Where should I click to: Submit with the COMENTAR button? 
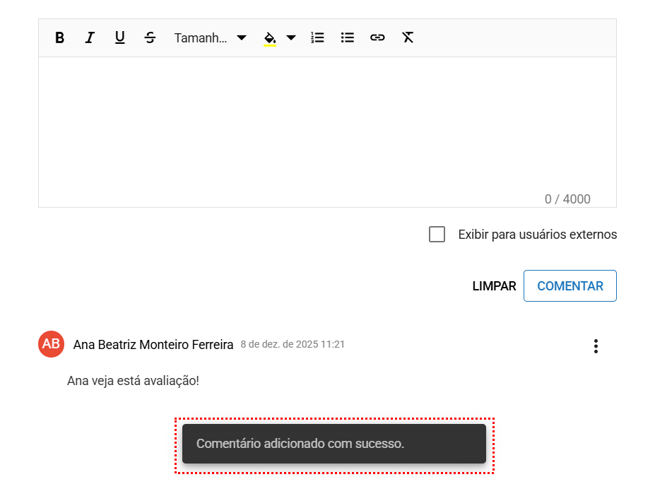tap(570, 286)
